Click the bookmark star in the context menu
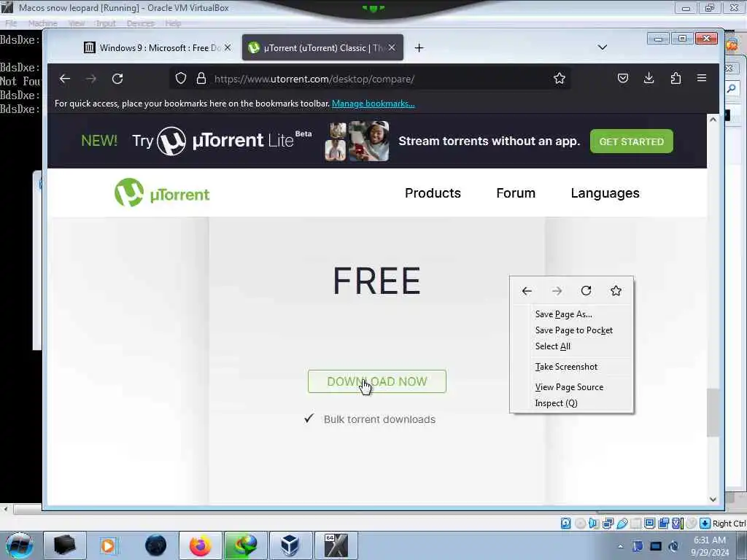747x560 pixels. [x=616, y=291]
